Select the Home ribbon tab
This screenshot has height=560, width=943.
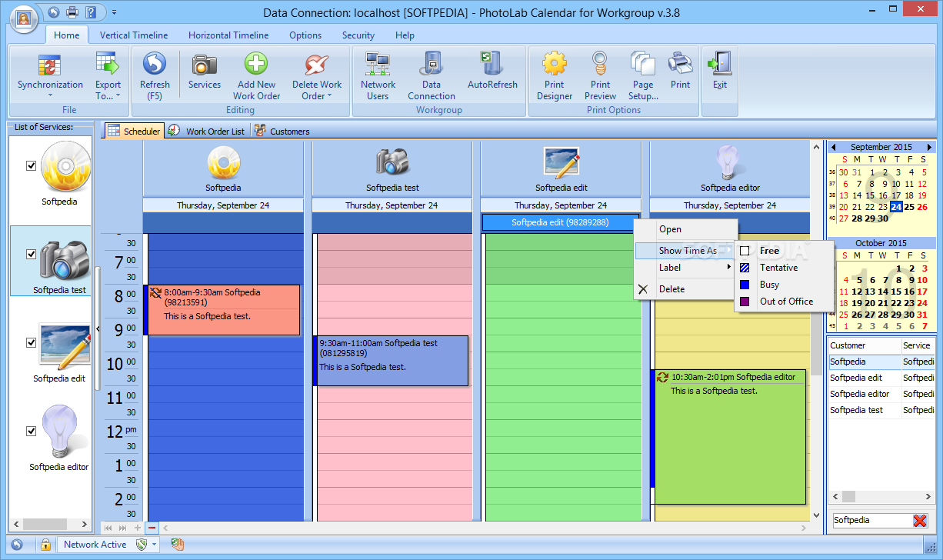[x=67, y=35]
